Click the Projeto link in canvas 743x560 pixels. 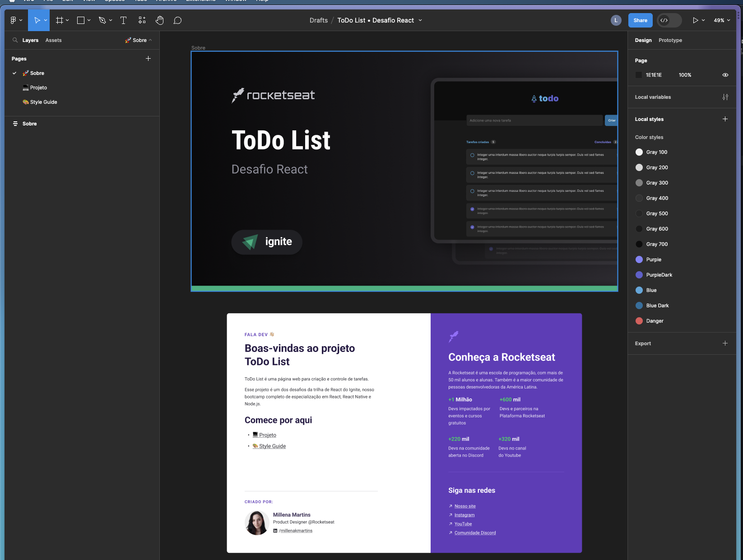(265, 435)
